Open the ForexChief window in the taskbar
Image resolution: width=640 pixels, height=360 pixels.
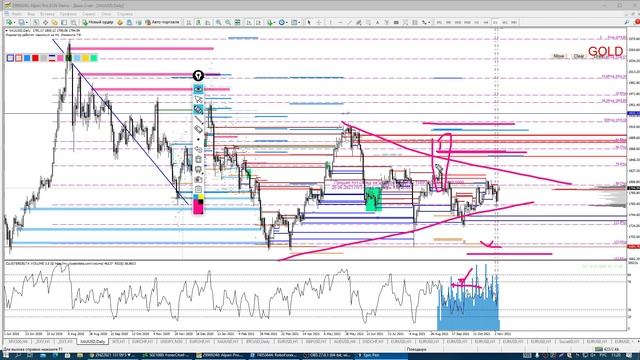[x=165, y=356]
